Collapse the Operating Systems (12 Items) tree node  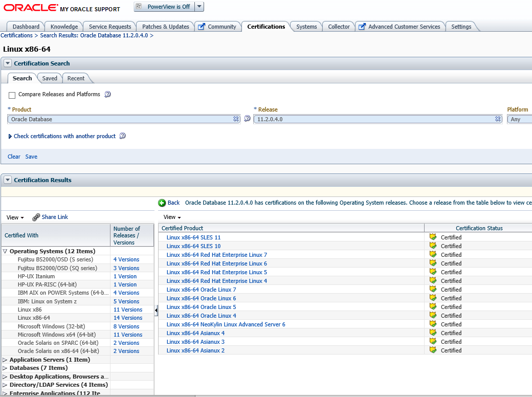click(x=5, y=251)
